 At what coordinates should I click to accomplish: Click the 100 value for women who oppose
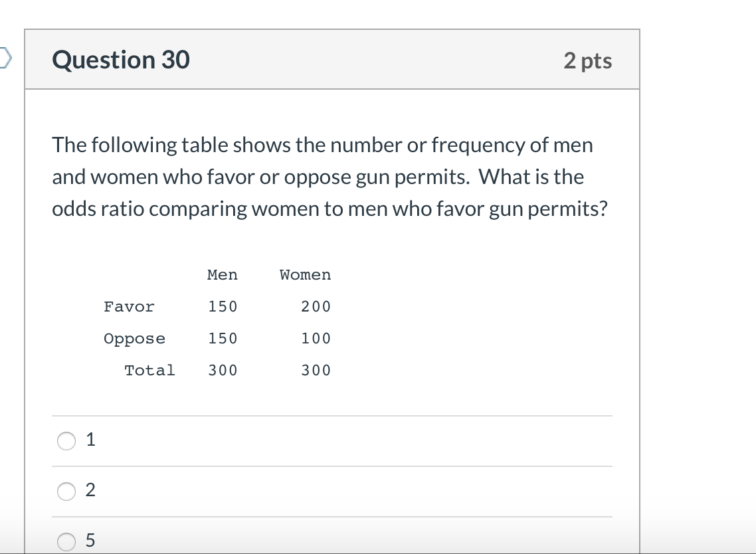click(316, 339)
